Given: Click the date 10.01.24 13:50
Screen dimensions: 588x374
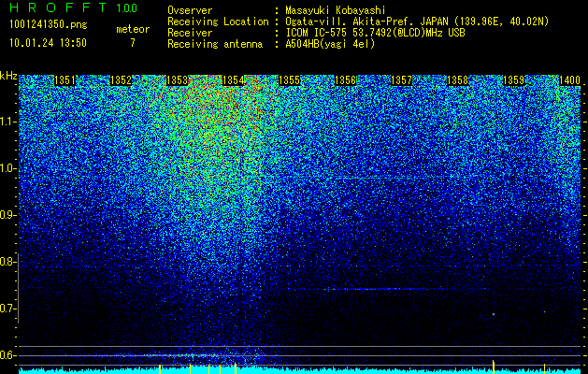Looking at the screenshot, I should point(48,43).
